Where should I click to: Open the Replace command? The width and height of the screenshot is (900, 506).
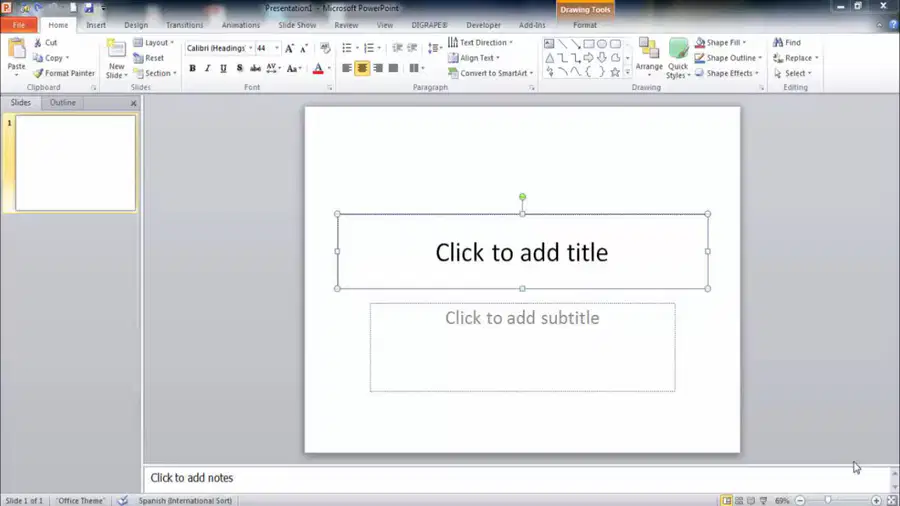[796, 58]
